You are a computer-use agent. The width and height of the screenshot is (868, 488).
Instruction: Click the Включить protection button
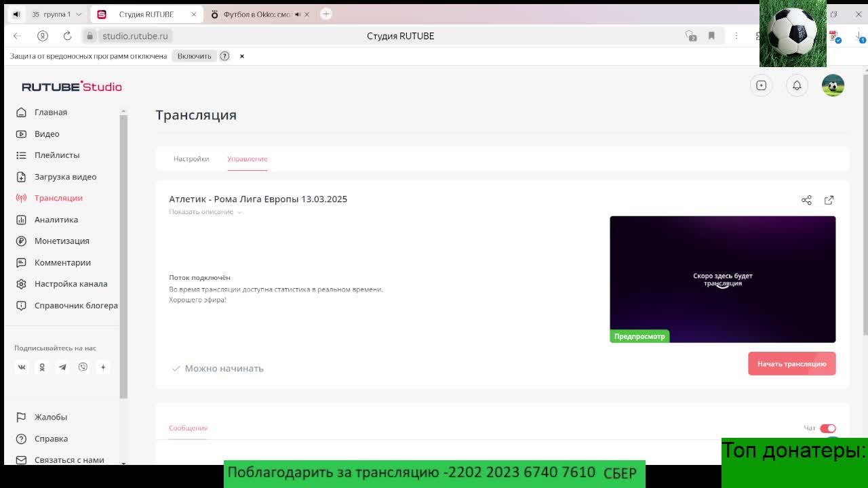pyautogui.click(x=195, y=56)
